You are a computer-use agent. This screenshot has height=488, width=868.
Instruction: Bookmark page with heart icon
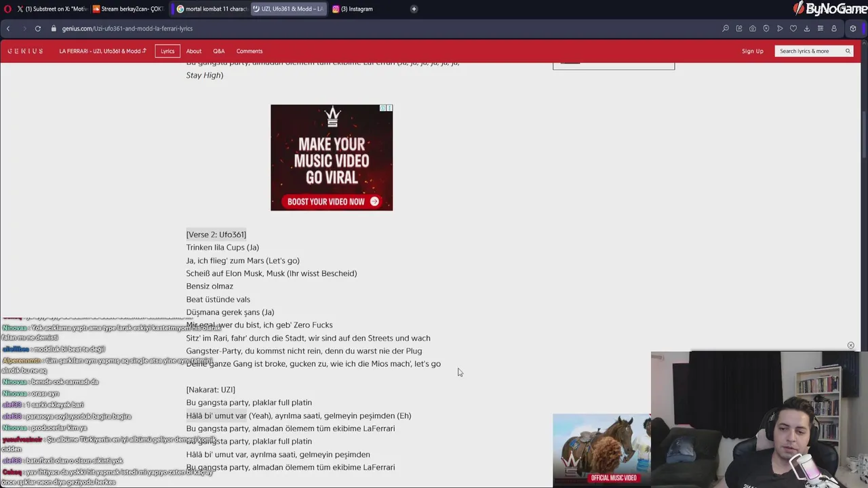pos(793,28)
